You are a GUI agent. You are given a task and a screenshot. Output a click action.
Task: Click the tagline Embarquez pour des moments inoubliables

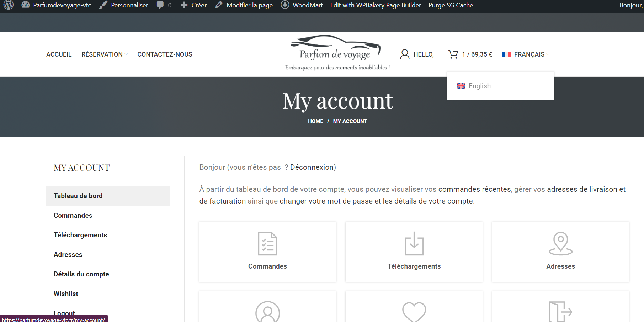coord(337,67)
